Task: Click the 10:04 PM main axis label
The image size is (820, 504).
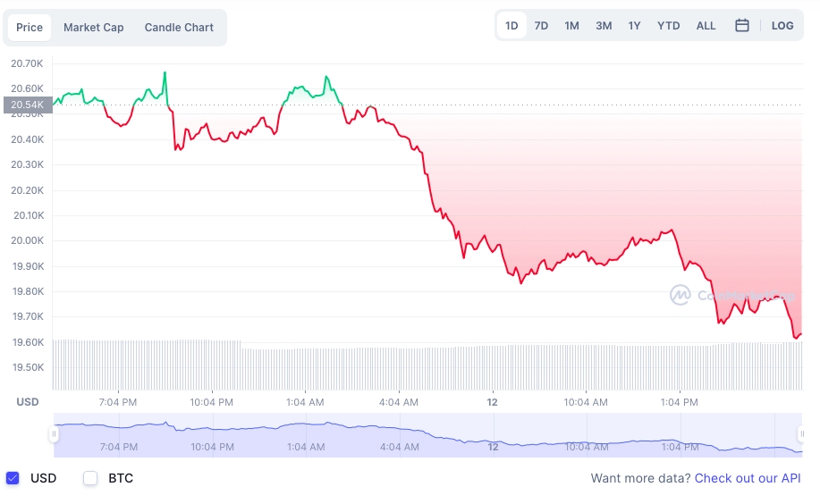Action: pyautogui.click(x=211, y=402)
